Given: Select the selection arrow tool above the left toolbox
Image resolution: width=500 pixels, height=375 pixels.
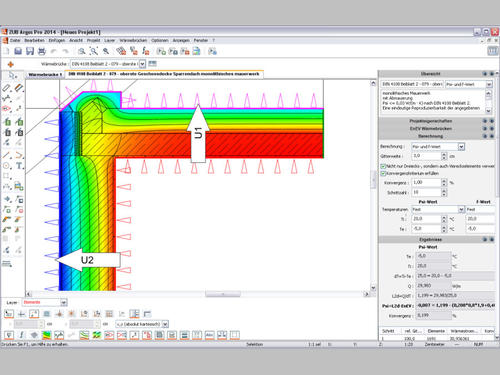Looking at the screenshot, I should [x=12, y=75].
